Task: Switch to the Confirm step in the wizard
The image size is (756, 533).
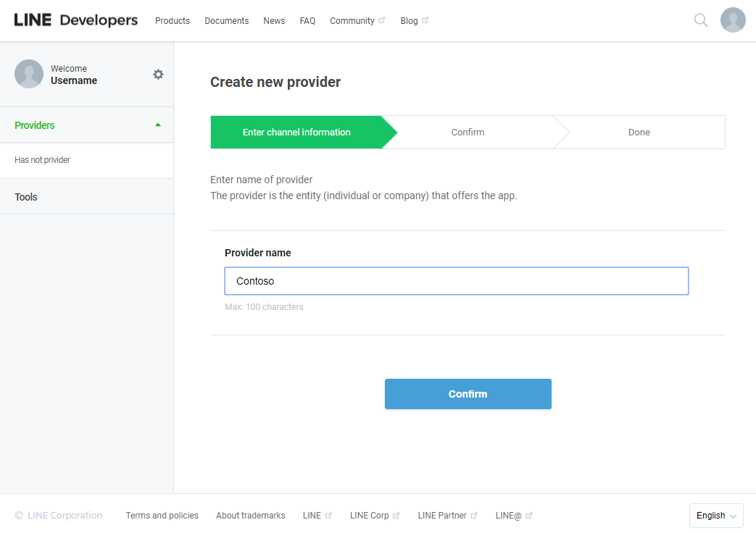Action: (468, 132)
